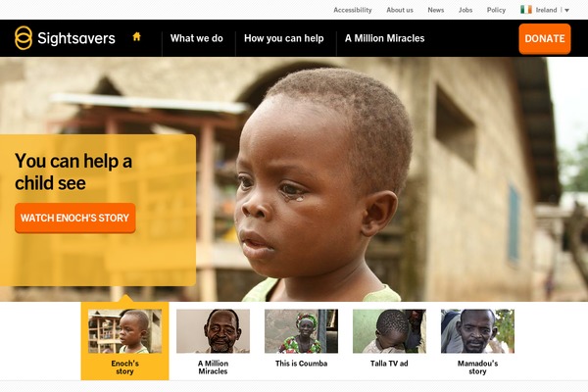Open the What we do menu
The width and height of the screenshot is (588, 392).
pos(197,38)
